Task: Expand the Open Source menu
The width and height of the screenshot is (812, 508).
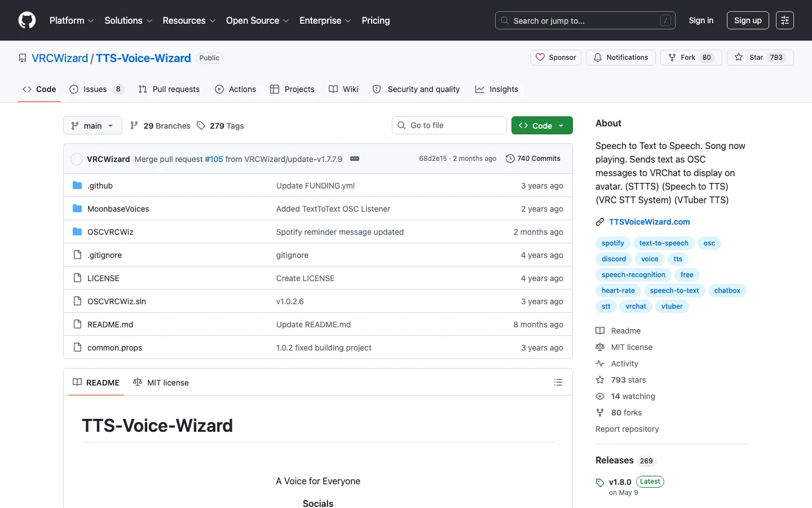Action: coord(257,20)
